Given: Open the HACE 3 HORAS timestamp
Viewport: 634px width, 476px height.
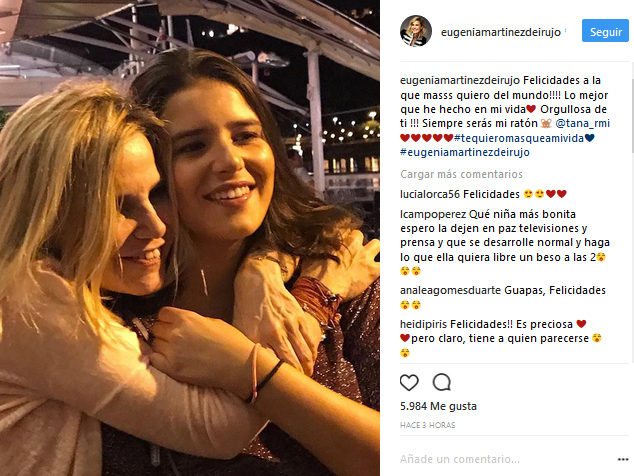Looking at the screenshot, I should 427,425.
